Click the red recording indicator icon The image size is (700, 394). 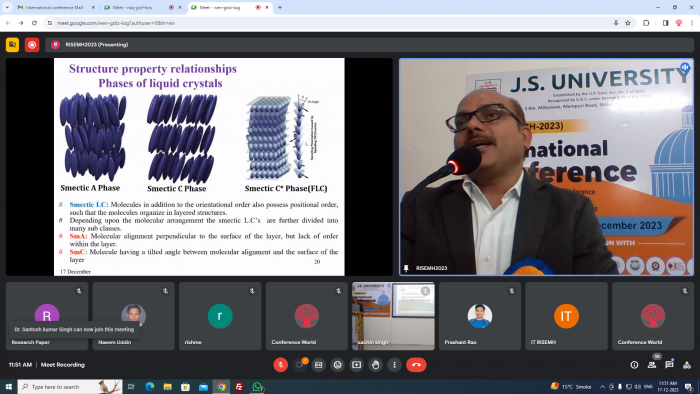32,45
